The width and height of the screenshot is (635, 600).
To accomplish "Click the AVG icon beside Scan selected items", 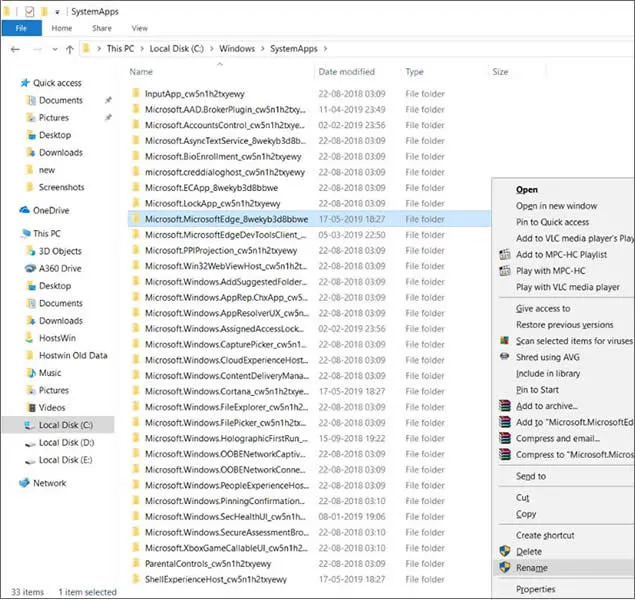I will tap(504, 340).
